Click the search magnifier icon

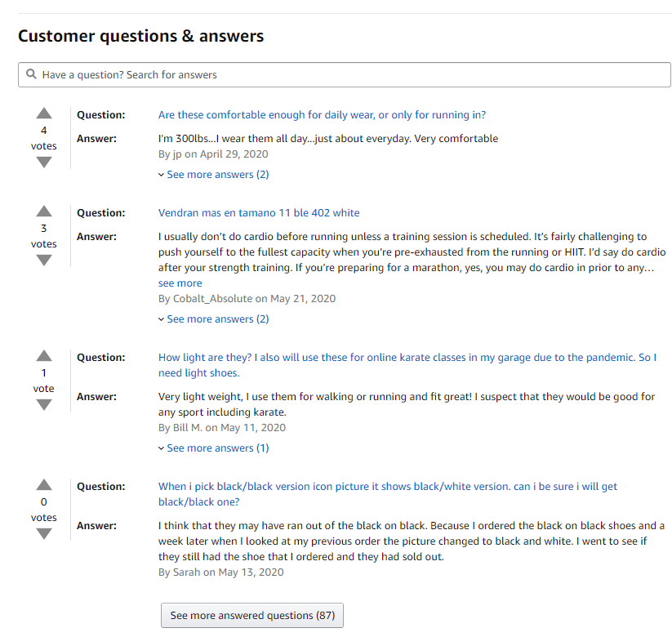pyautogui.click(x=31, y=74)
